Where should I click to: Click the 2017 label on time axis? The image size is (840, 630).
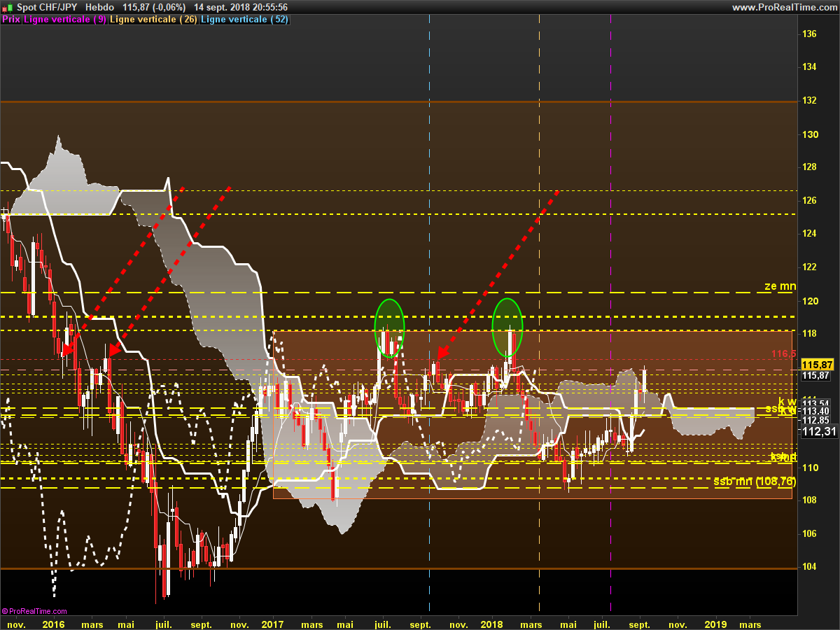(273, 624)
